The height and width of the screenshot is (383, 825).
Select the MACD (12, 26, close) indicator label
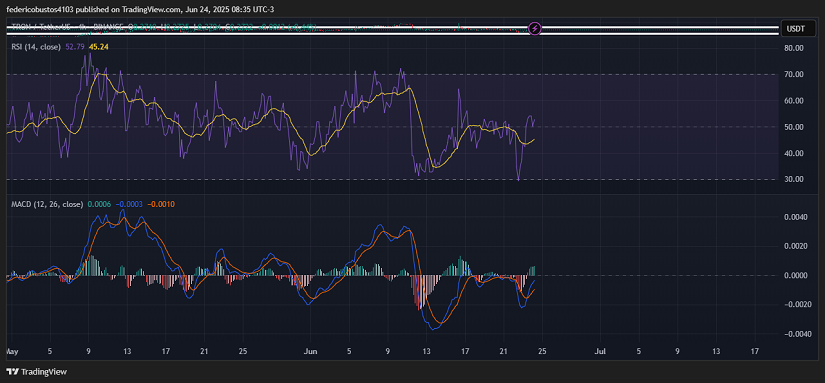tap(47, 204)
